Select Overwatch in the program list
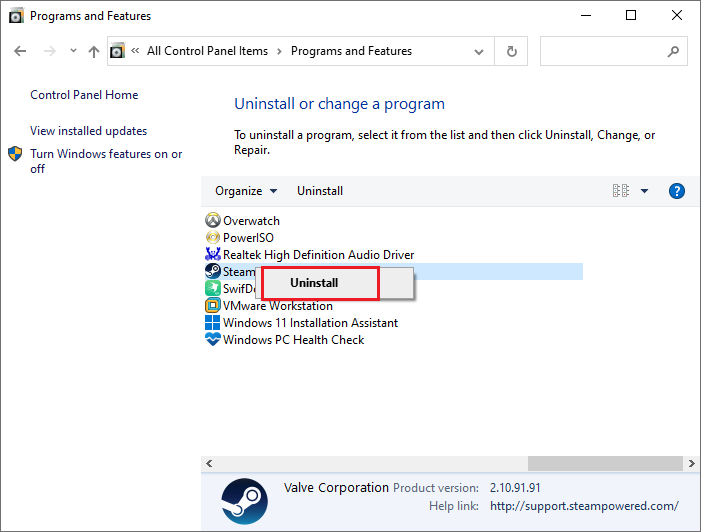 pyautogui.click(x=251, y=221)
